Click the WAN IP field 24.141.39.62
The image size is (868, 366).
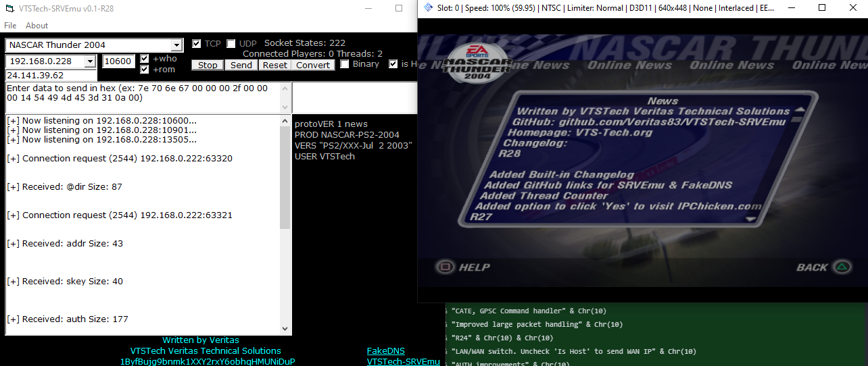tap(50, 75)
